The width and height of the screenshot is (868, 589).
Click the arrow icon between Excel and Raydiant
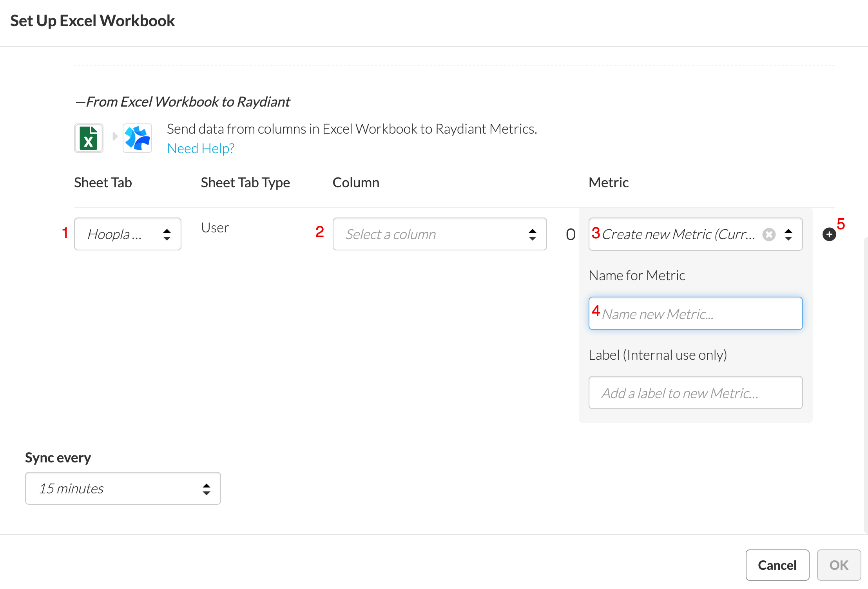[115, 136]
